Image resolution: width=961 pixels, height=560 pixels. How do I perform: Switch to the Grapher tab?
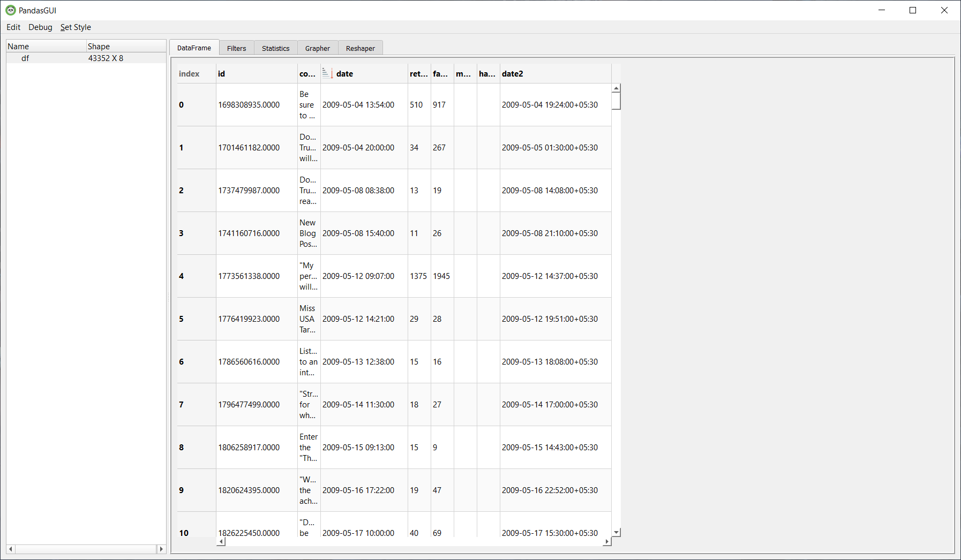tap(317, 48)
